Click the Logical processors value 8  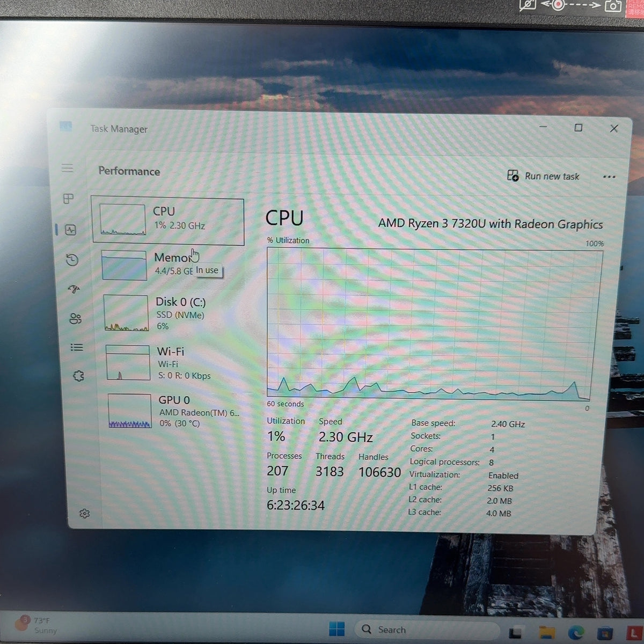(491, 463)
